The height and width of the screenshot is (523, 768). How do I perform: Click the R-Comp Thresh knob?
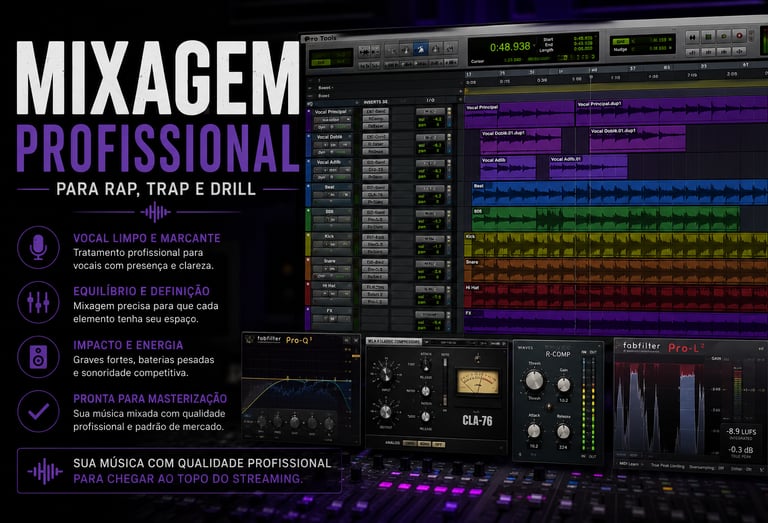[x=534, y=380]
